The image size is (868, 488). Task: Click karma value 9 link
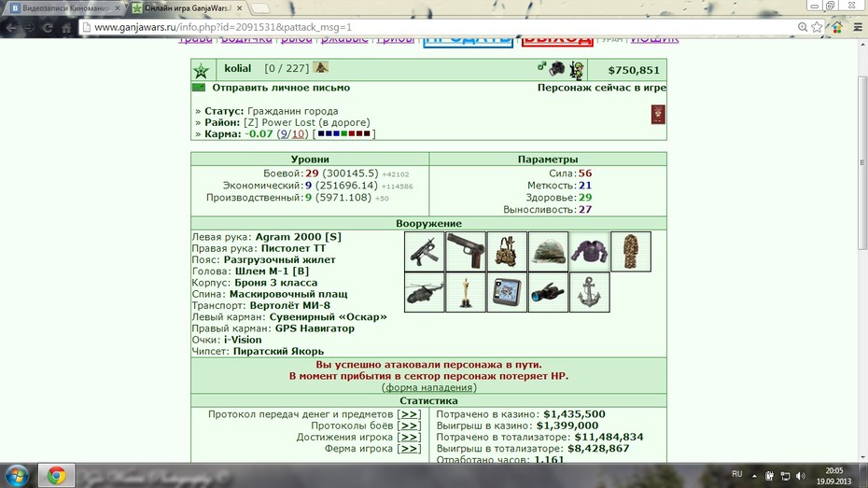284,133
